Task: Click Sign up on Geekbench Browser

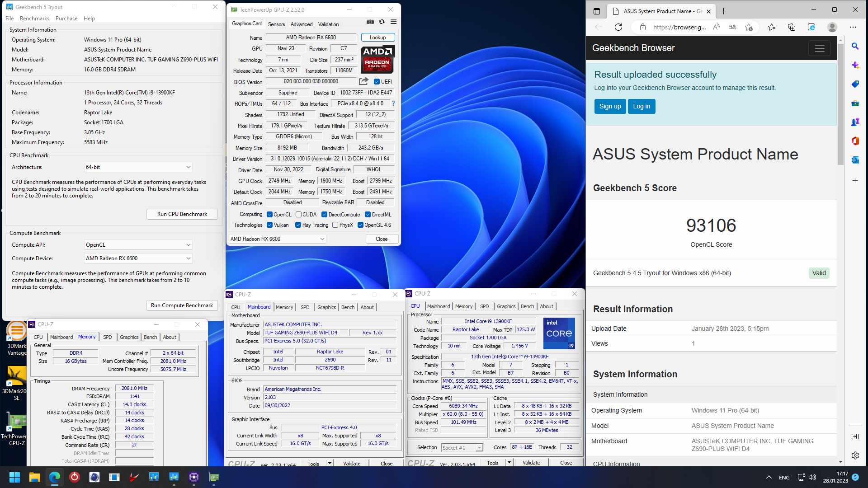Action: (610, 106)
